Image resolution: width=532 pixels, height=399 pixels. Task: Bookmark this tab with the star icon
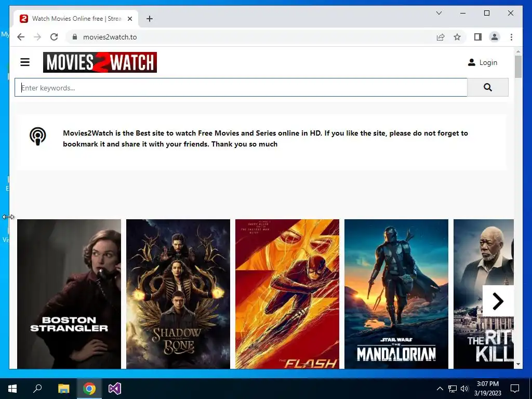[x=457, y=37]
